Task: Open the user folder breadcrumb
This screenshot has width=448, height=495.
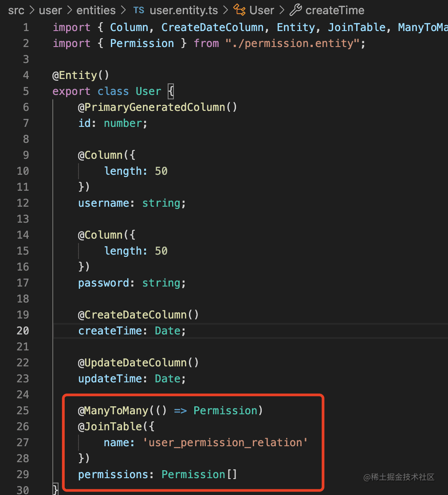Action: point(51,10)
